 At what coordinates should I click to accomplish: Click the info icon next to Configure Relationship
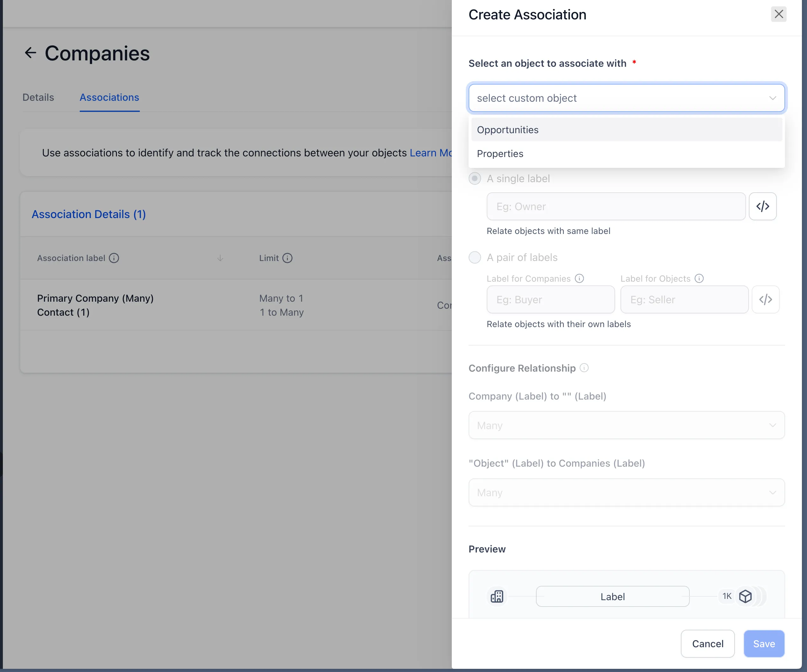click(x=584, y=368)
